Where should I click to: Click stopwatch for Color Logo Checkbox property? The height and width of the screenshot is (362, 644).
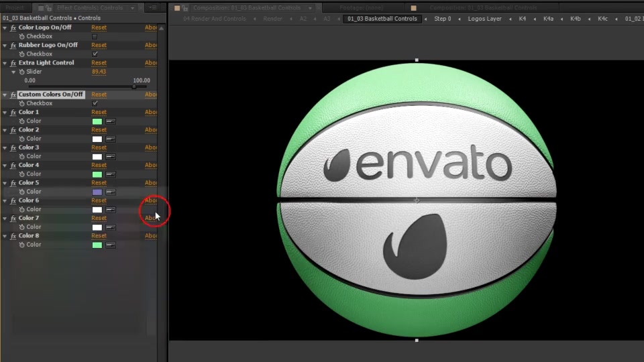[21, 36]
